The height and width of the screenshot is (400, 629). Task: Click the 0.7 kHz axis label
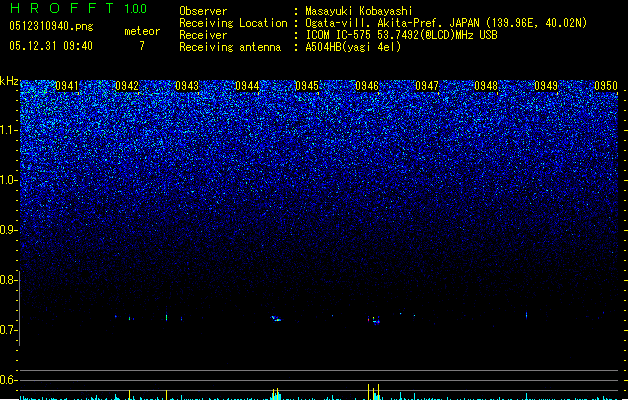9,330
